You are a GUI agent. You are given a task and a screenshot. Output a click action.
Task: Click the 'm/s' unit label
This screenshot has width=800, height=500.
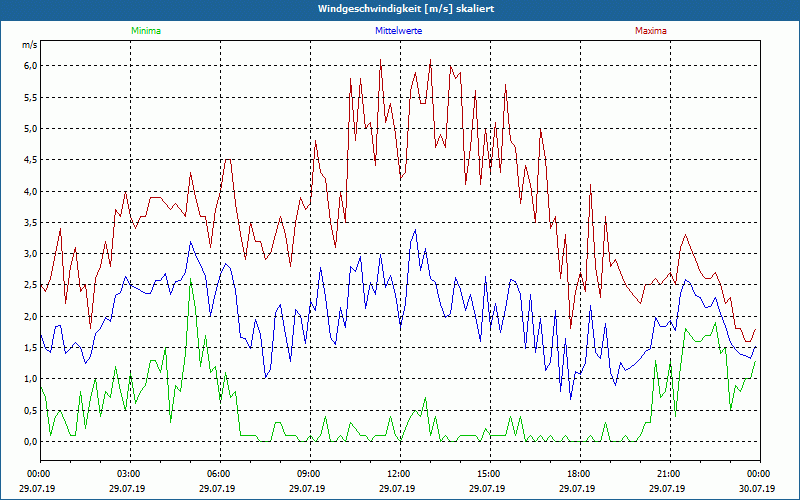pos(30,45)
